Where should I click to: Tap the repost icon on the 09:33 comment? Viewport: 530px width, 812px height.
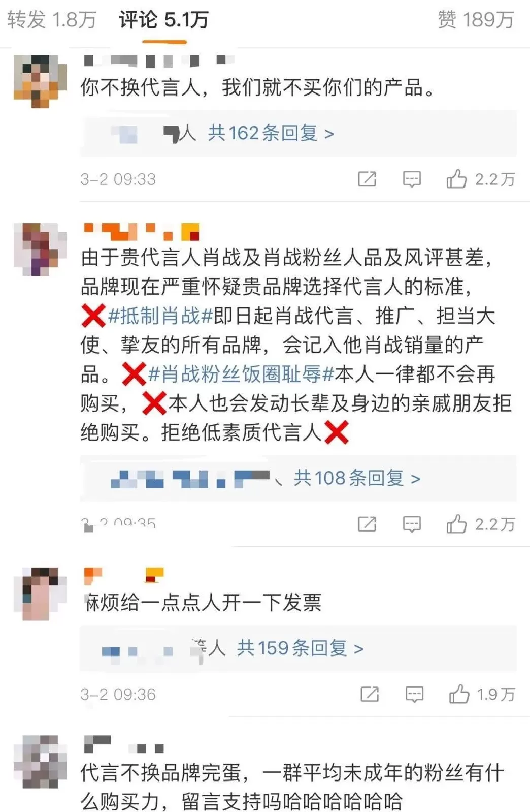coord(367,179)
